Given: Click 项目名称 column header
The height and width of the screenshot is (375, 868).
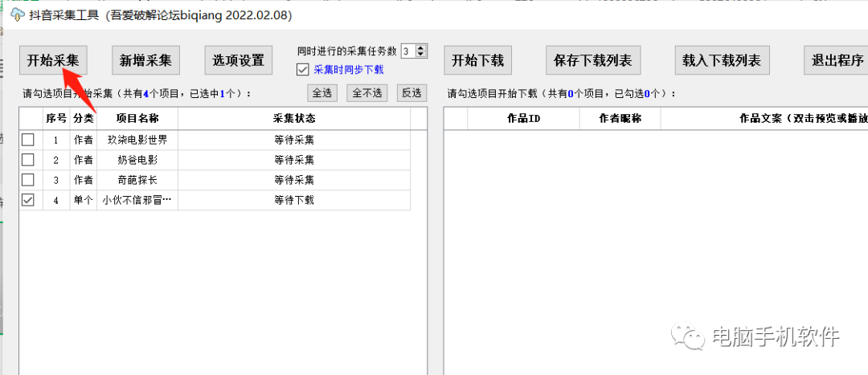Looking at the screenshot, I should 137,118.
